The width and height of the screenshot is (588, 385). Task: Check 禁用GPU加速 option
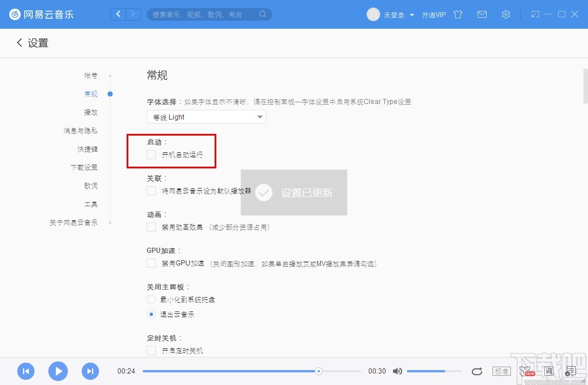151,263
